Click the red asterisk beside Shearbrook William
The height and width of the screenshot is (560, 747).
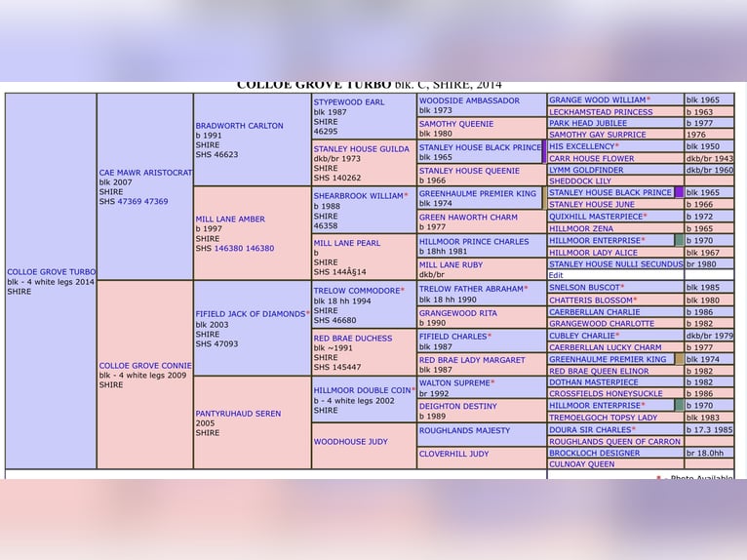(407, 196)
